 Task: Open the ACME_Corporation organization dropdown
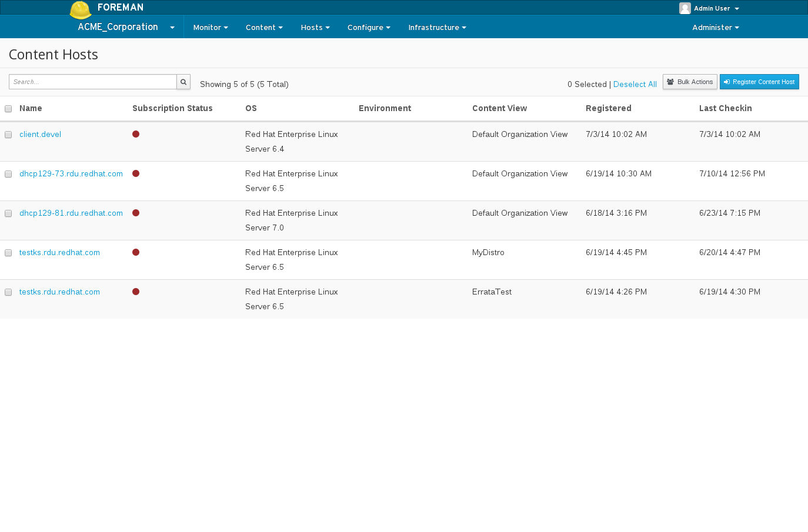pyautogui.click(x=126, y=27)
